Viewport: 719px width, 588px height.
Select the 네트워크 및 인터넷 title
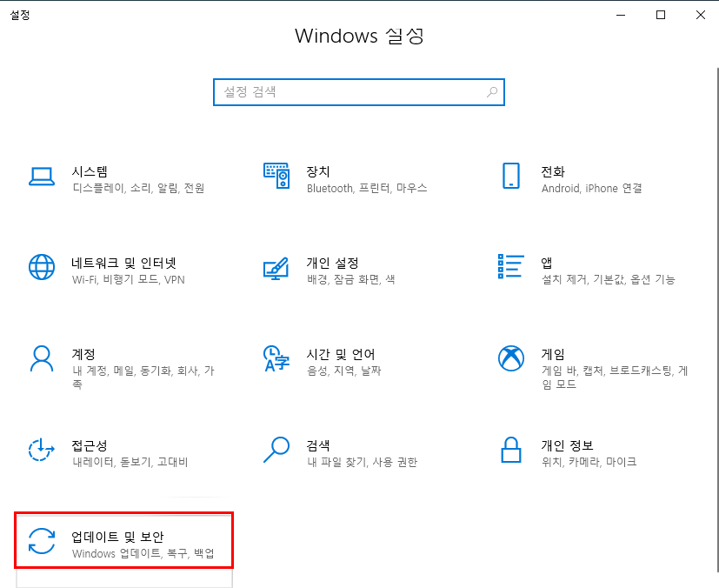(123, 263)
